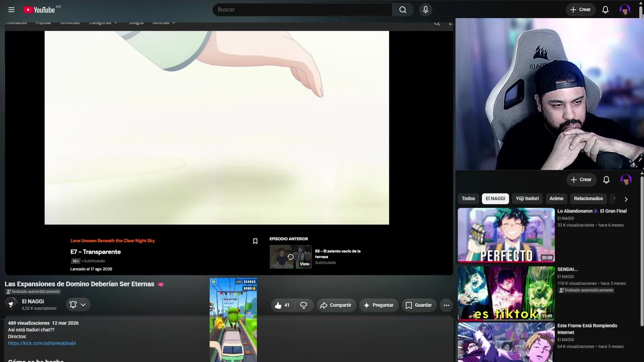Click the magnifier search button beside Buscar
Viewport: 644px width, 362px height.
point(403,10)
